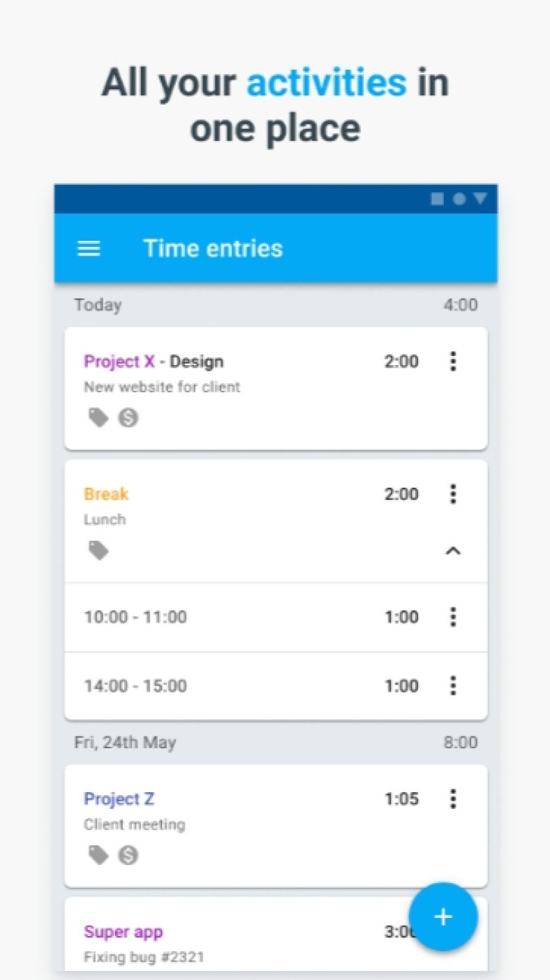Click the tag icon on Project X entry

coord(98,417)
